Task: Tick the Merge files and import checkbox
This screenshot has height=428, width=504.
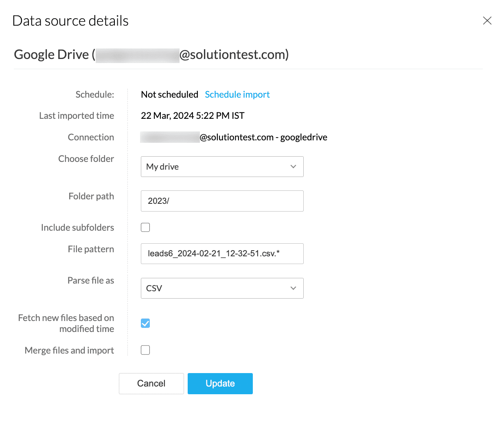Action: [x=145, y=350]
